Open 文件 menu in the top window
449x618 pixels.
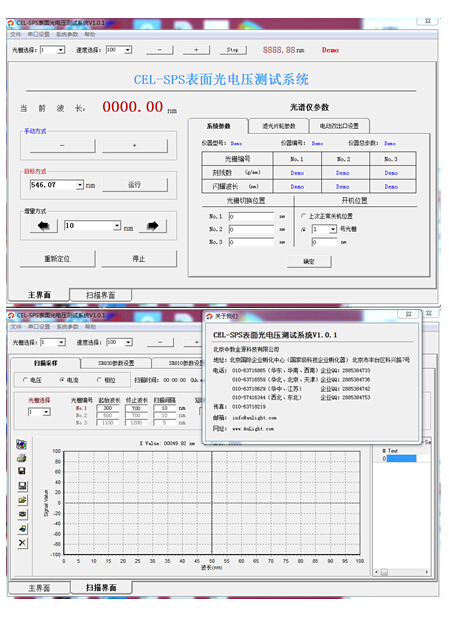(15, 35)
